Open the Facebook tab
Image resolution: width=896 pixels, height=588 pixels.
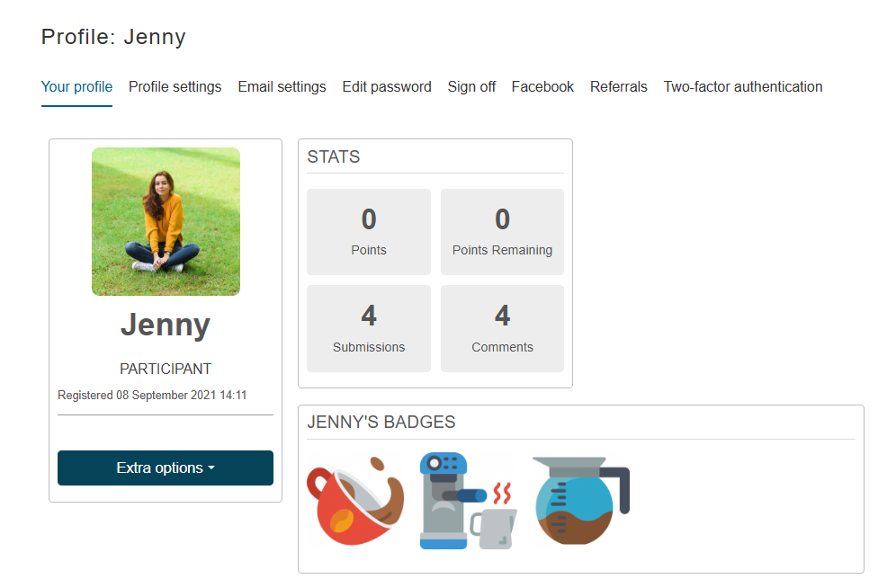coord(542,87)
